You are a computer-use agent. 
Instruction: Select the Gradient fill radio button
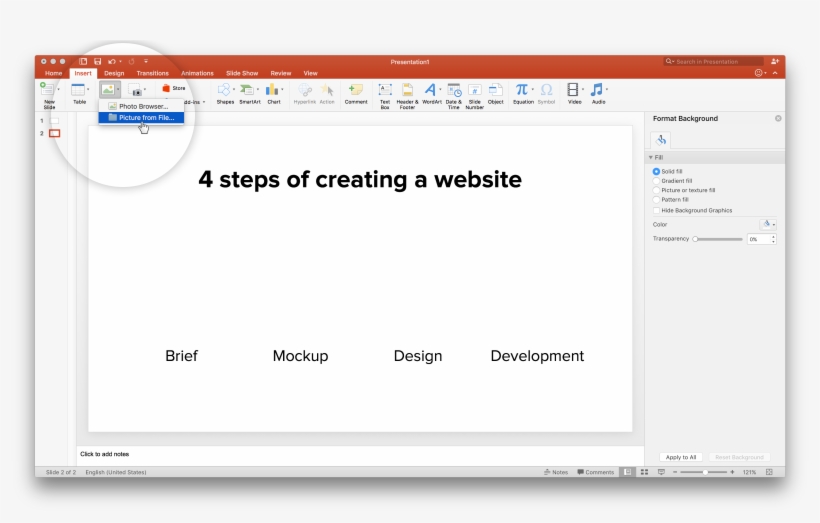656,181
